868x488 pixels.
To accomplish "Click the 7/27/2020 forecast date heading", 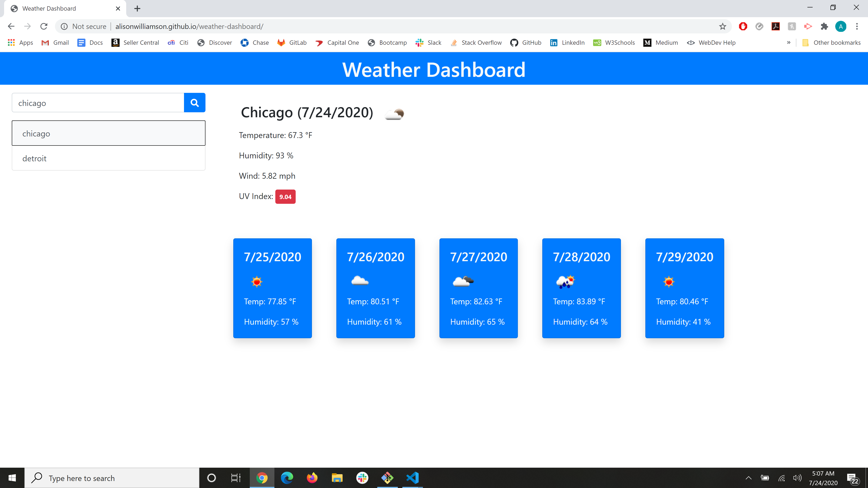I will coord(479,257).
